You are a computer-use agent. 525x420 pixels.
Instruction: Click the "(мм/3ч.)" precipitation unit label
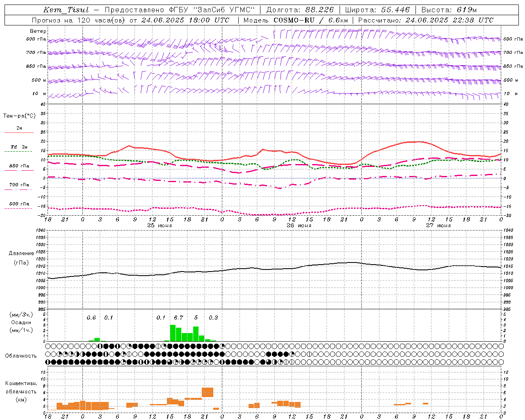[21, 315]
